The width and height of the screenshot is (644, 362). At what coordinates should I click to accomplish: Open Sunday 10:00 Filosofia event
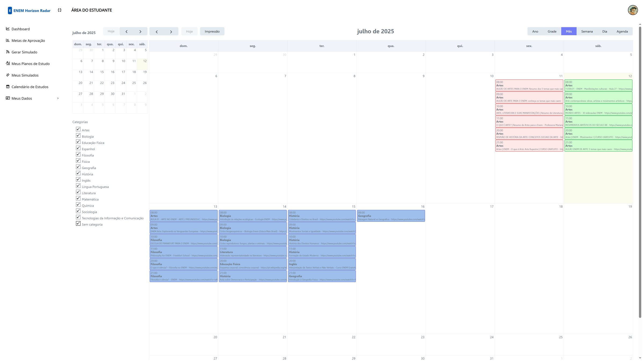pyautogui.click(x=184, y=240)
